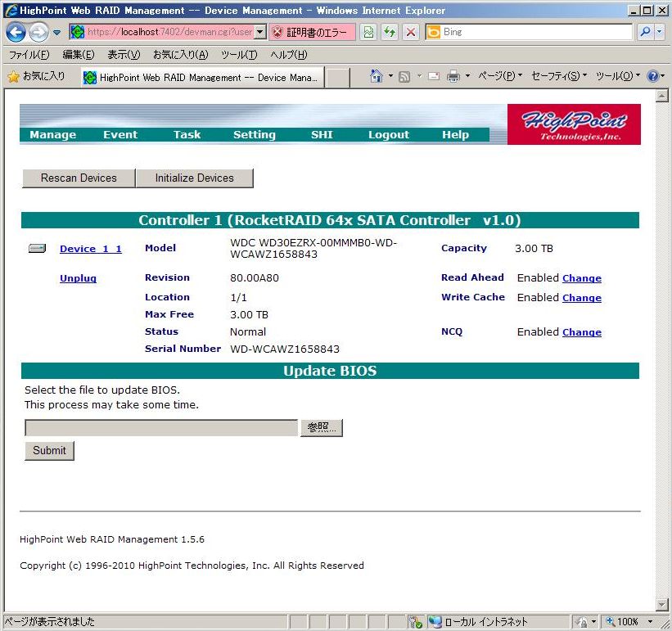Click the browser Forward arrow button
This screenshot has height=631, width=672.
(x=38, y=32)
